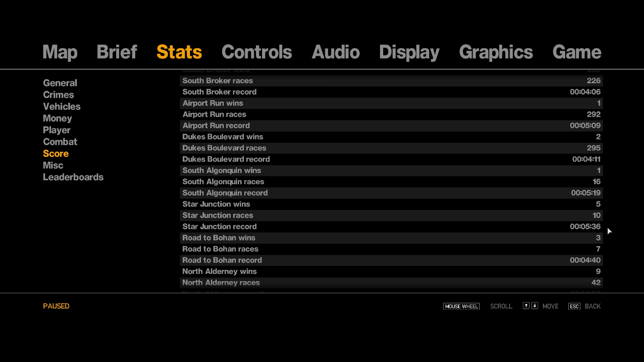The height and width of the screenshot is (362, 644).
Task: Go to the Graphics tab
Action: coord(496,52)
